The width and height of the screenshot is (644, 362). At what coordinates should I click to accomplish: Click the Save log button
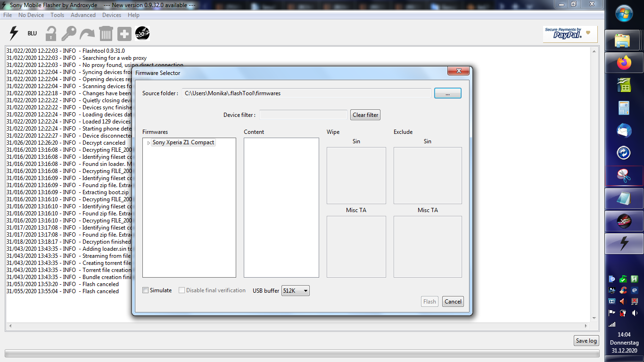coord(586,341)
